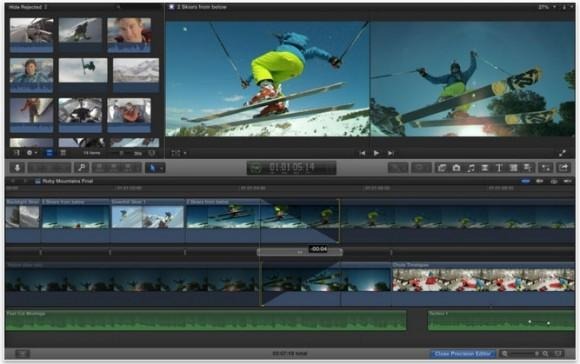Click the viewer transform tool icon

tap(175, 153)
